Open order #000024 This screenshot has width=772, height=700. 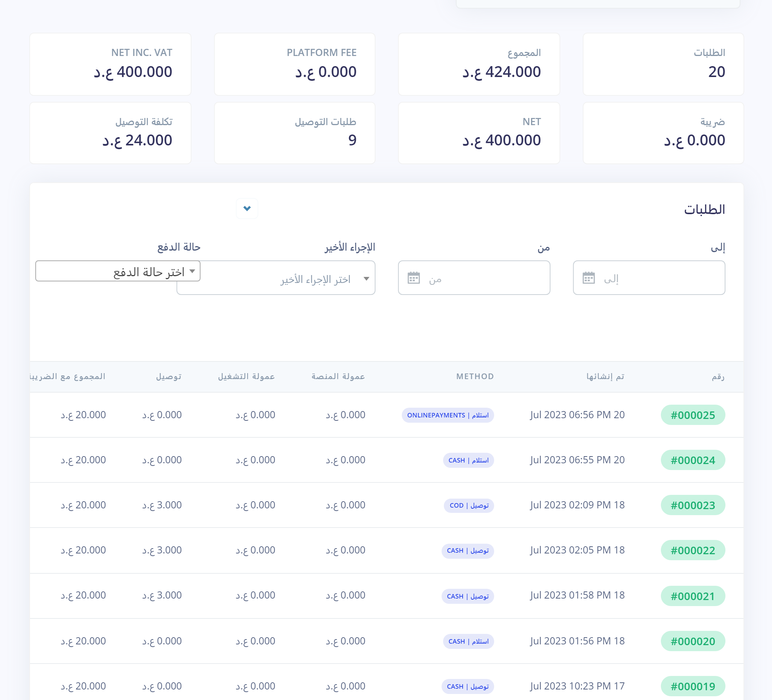[x=692, y=460]
